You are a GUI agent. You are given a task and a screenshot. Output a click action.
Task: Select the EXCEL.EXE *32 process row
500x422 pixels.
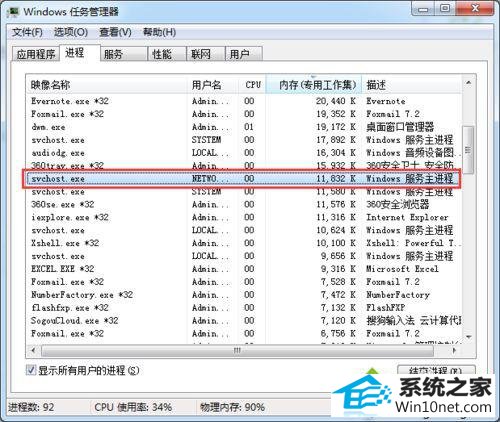click(244, 269)
